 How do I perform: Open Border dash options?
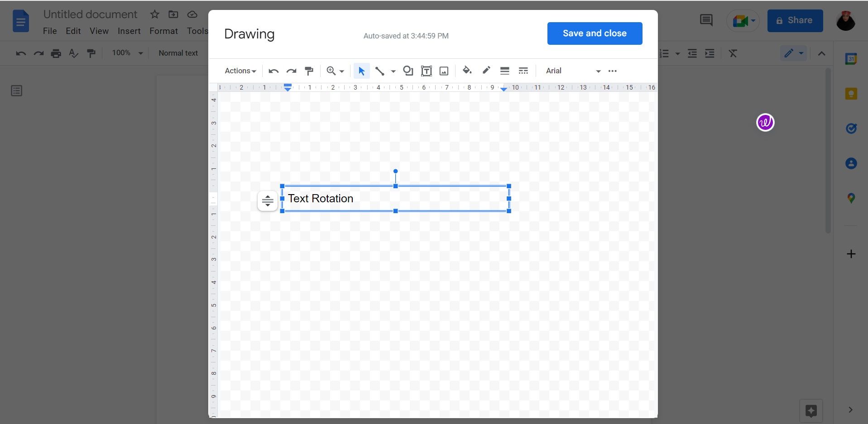point(523,71)
